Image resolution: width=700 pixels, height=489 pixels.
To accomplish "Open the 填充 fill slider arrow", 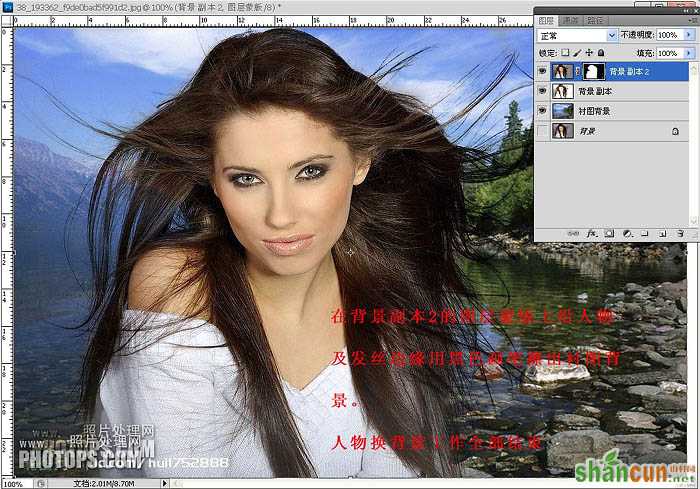I will (x=689, y=53).
